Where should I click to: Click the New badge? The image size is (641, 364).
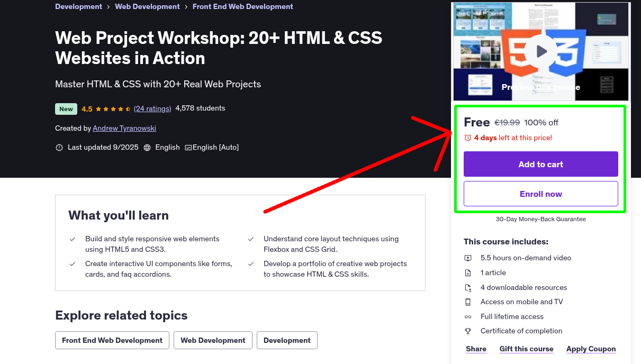(66, 109)
